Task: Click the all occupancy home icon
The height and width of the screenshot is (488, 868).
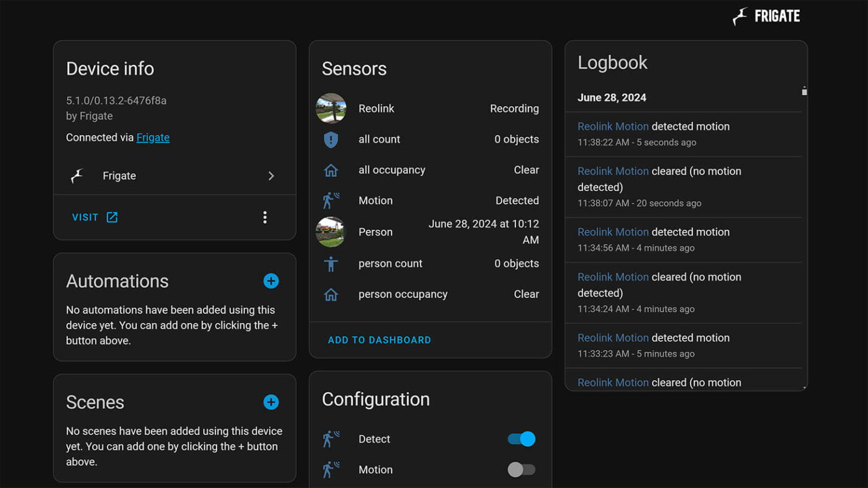Action: point(331,170)
